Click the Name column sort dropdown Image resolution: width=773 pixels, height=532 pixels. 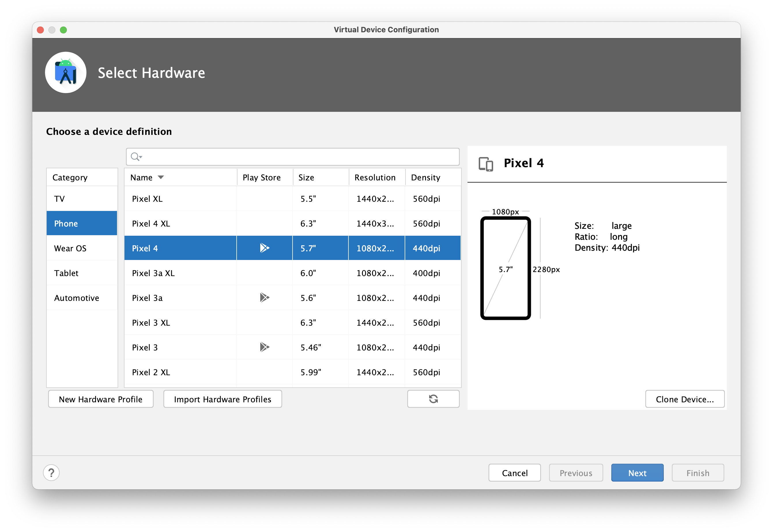tap(163, 178)
